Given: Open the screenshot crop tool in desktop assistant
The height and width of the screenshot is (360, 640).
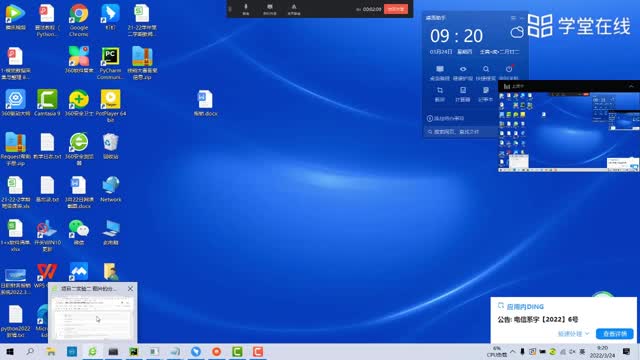Looking at the screenshot, I should (440, 94).
